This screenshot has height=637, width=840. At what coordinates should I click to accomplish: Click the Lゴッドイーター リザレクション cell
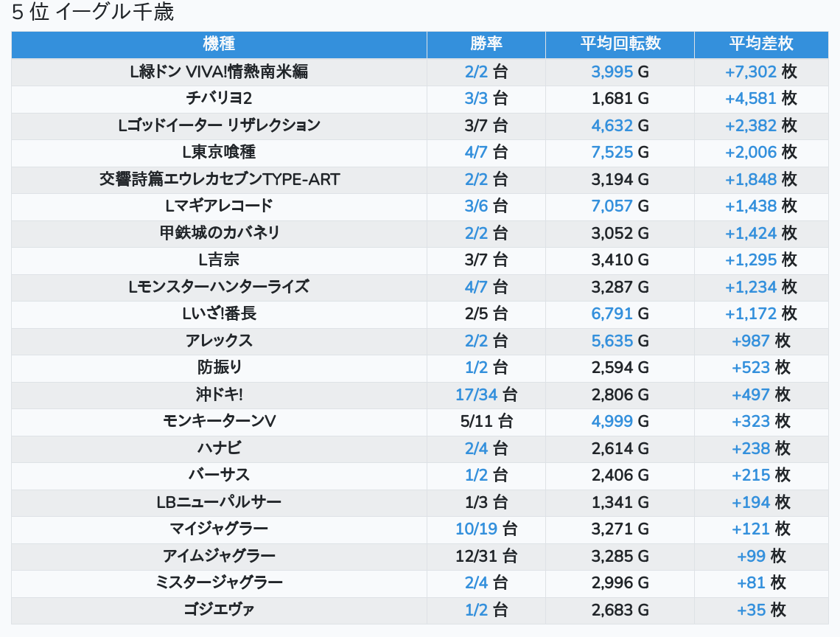pyautogui.click(x=219, y=125)
